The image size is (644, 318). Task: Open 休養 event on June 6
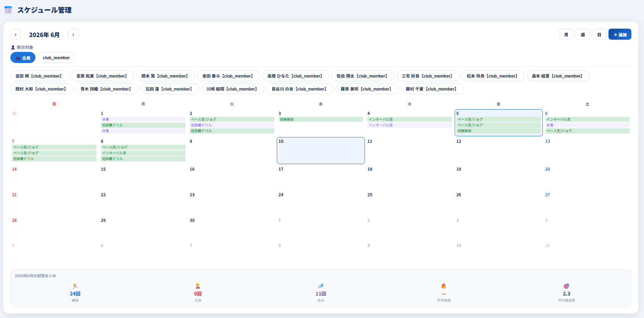(x=588, y=125)
